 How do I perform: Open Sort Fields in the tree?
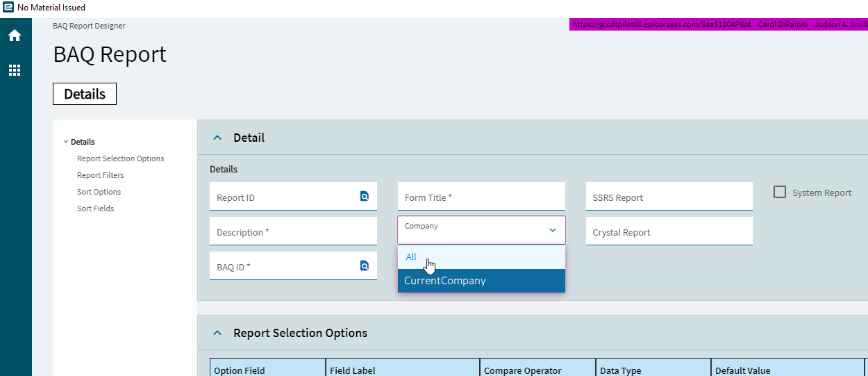[95, 209]
